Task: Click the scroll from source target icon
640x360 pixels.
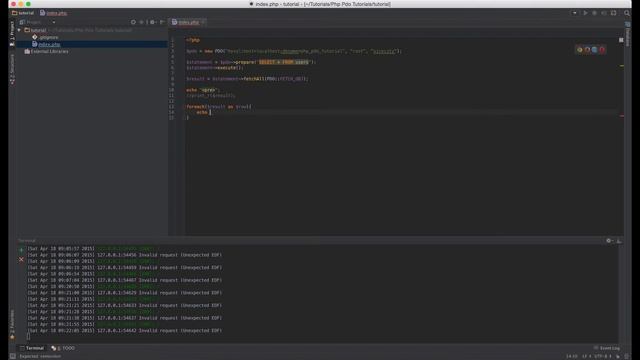Action: tap(133, 22)
